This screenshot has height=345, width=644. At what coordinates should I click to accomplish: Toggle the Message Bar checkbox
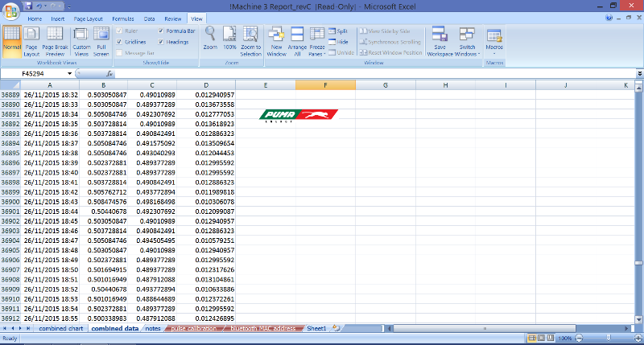(x=119, y=53)
